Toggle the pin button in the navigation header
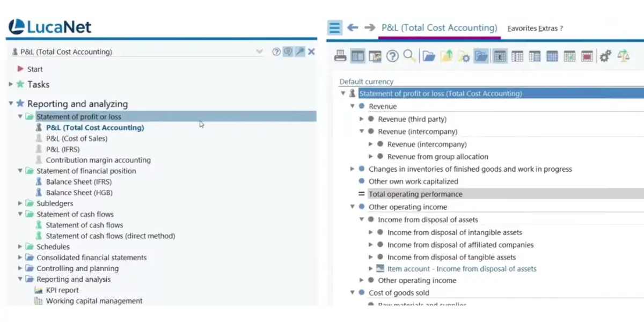Screen dimensions: 644x322 pos(299,52)
